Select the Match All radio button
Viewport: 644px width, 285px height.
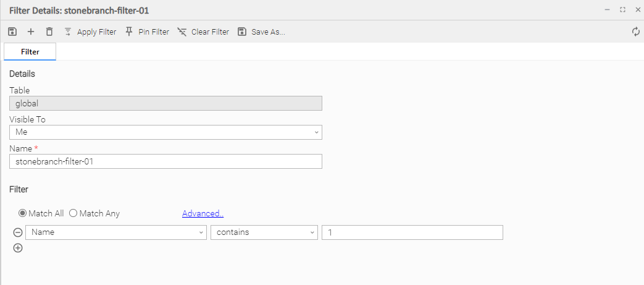23,213
